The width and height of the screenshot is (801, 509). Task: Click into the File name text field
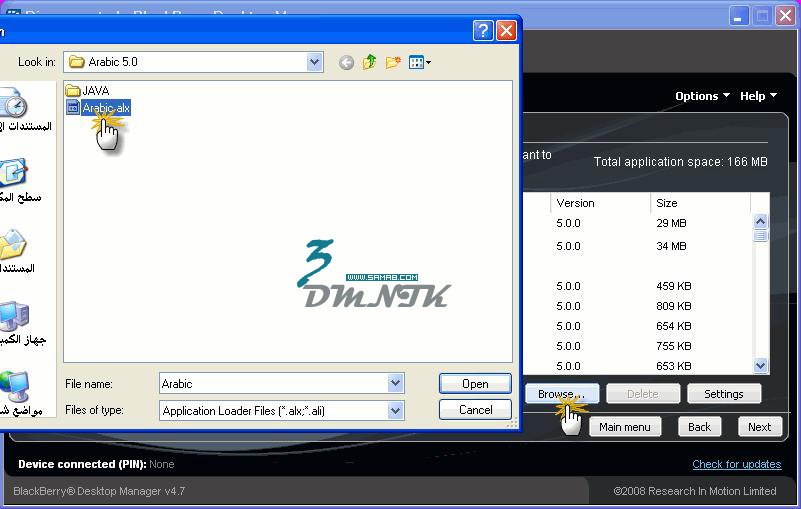(272, 383)
